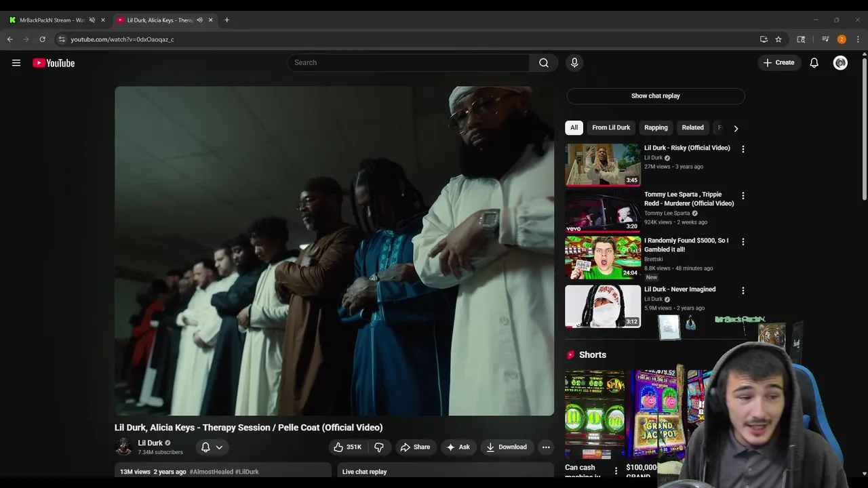Open Chrome three-dot menu
Screen dimensions: 868x488
[858, 39]
